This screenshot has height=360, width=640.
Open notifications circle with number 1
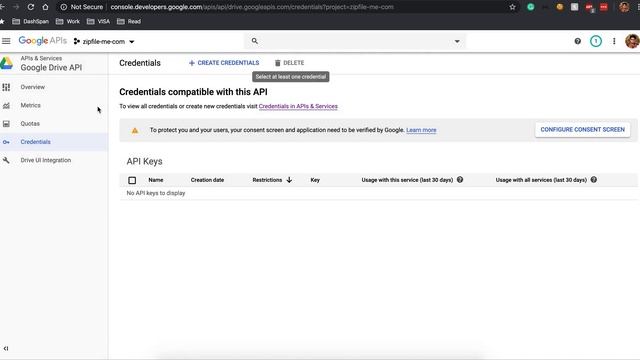click(596, 41)
